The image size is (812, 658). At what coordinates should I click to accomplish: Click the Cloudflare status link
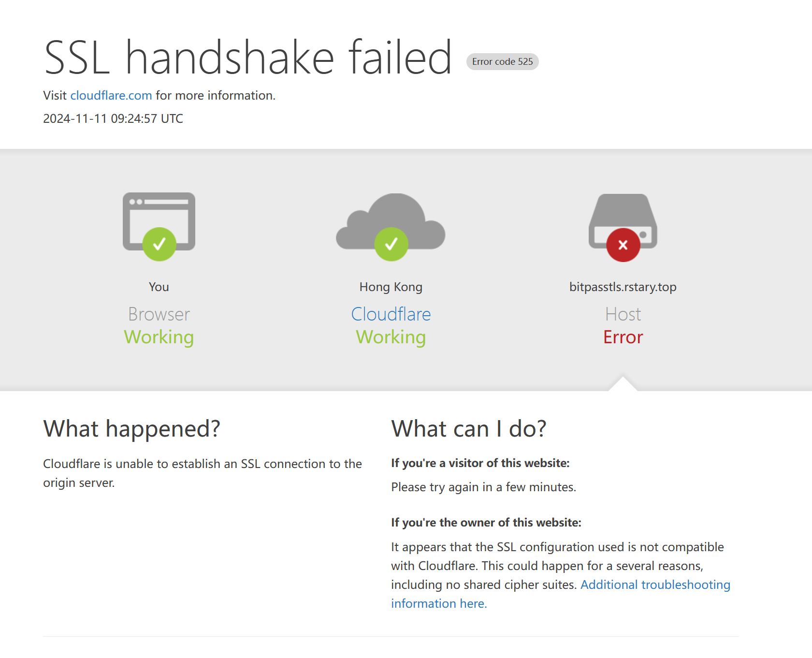[x=391, y=314]
